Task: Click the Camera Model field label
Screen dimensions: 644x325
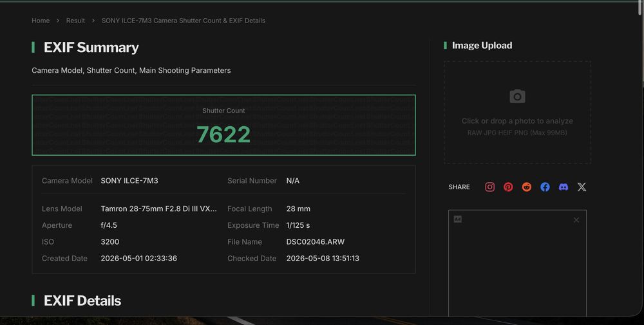Action: (x=67, y=181)
